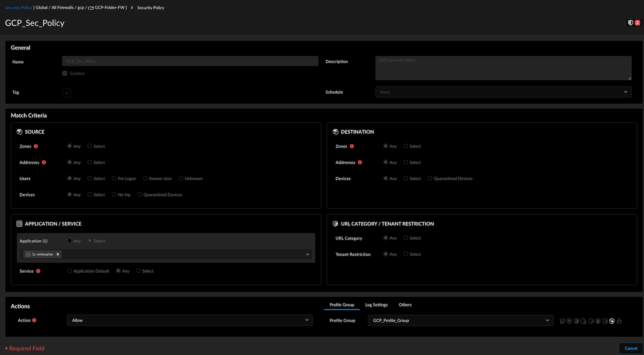
Task: Click the magnifier shield profile icon
Action: coord(562,321)
